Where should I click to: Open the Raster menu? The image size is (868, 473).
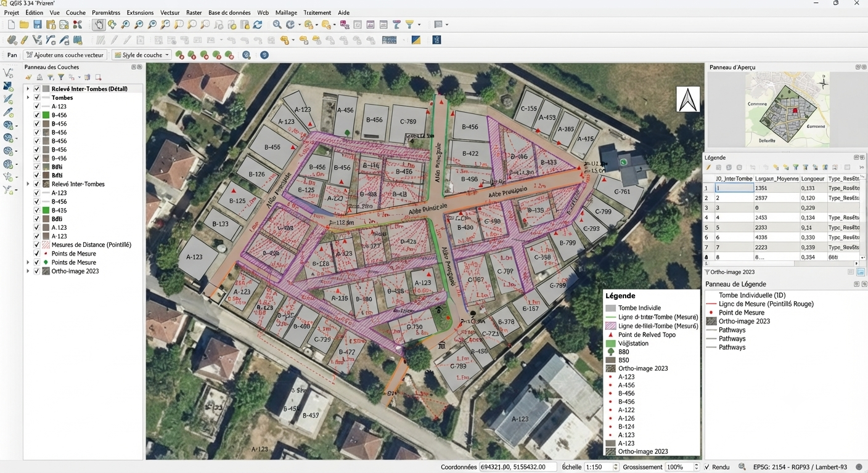pos(194,12)
